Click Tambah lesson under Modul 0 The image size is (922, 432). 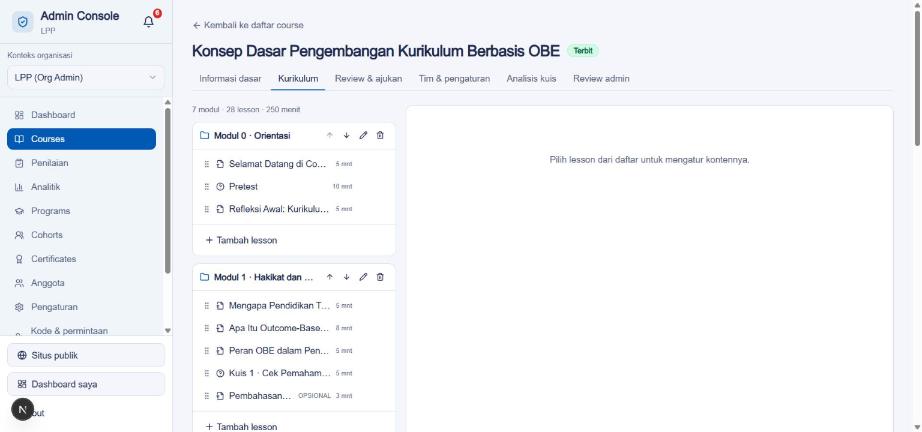[241, 240]
